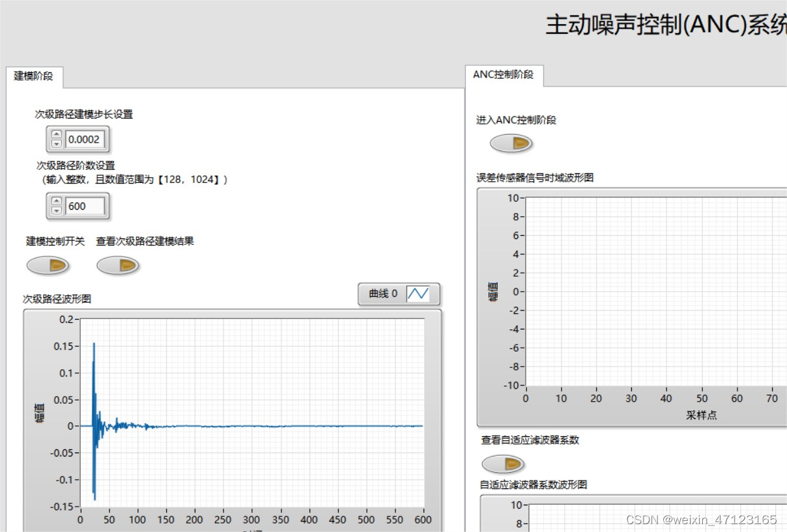This screenshot has width=787, height=532.
Task: Enable the 查看自适应滤波器系数 toggle
Action: 502,463
